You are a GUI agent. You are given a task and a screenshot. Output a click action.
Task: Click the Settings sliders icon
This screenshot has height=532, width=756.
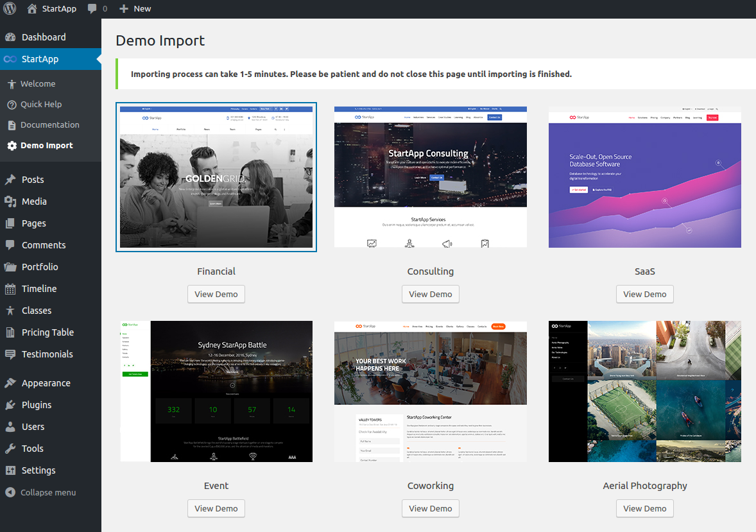[10, 470]
